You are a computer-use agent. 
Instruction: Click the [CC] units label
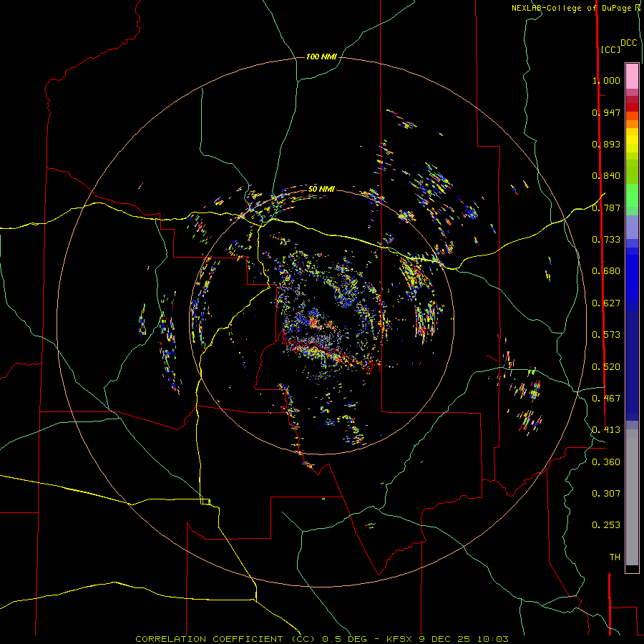pyautogui.click(x=610, y=49)
